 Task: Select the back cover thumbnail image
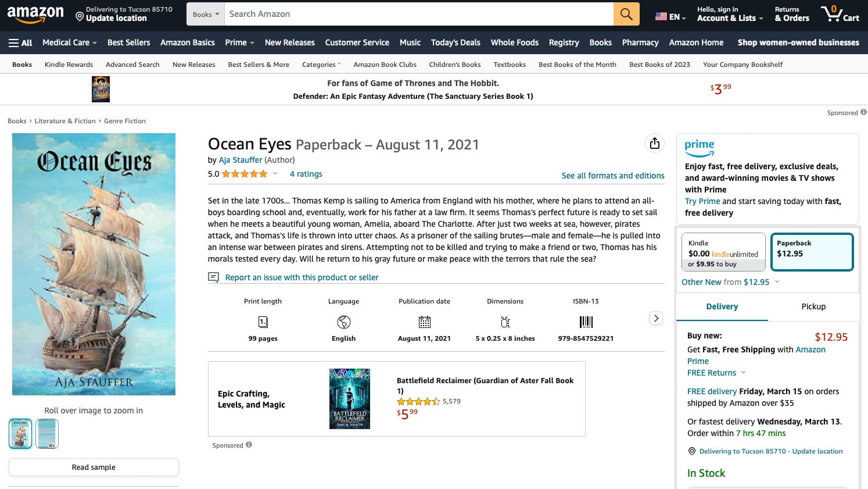coord(47,434)
